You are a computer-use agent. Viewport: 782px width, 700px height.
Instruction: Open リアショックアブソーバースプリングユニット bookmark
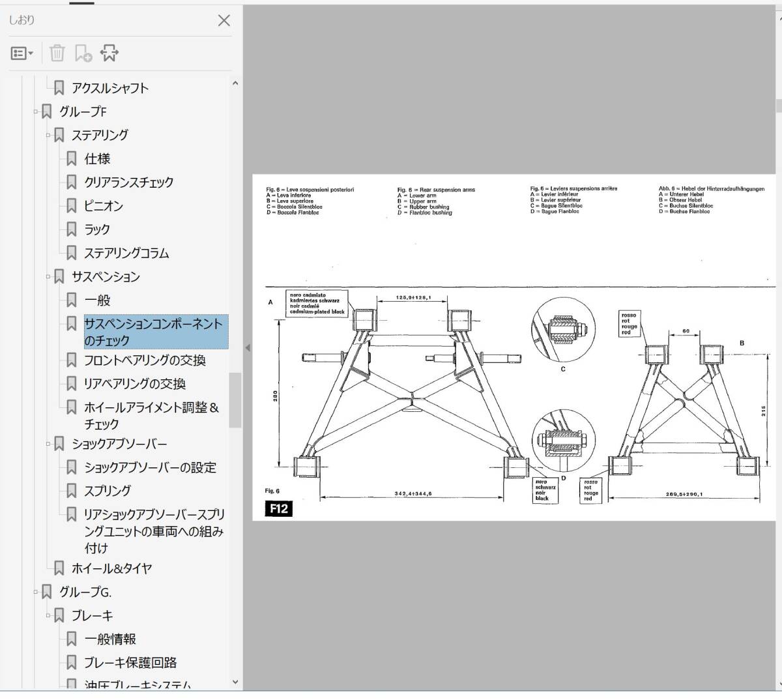coord(154,531)
